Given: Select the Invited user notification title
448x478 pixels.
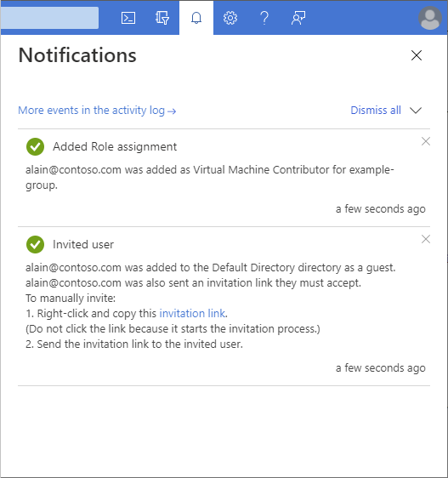Looking at the screenshot, I should click(83, 244).
